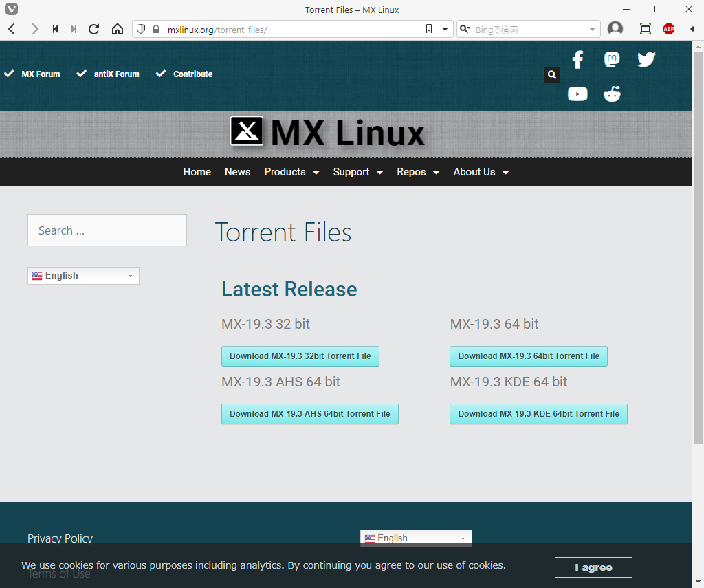
Task: Click the MX-19.3 AHS 64 bit label
Action: 281,382
